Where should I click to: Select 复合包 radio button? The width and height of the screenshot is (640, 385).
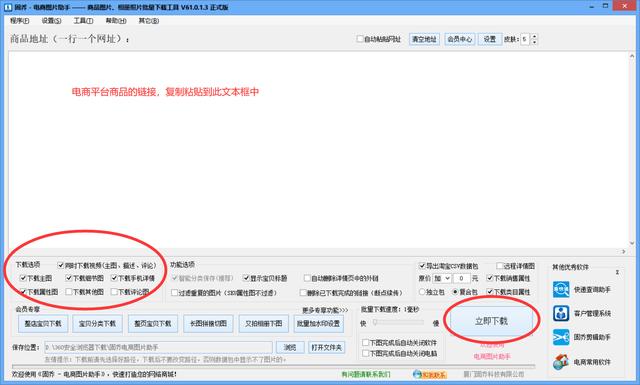(456, 292)
